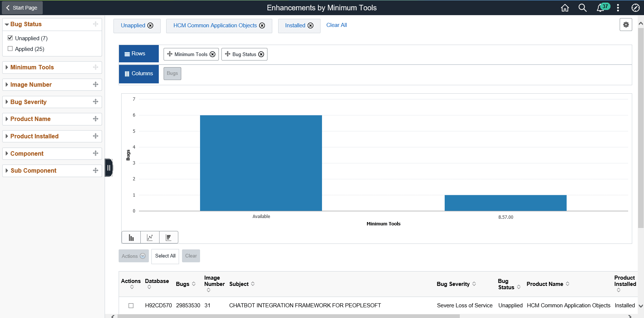
Task: Sort by Bug Severity column header
Action: click(456, 284)
